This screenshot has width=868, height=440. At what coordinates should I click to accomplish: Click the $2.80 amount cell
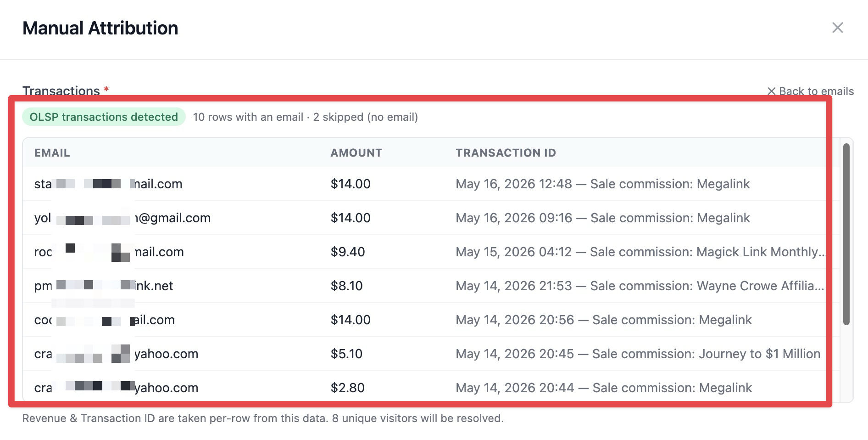(348, 388)
